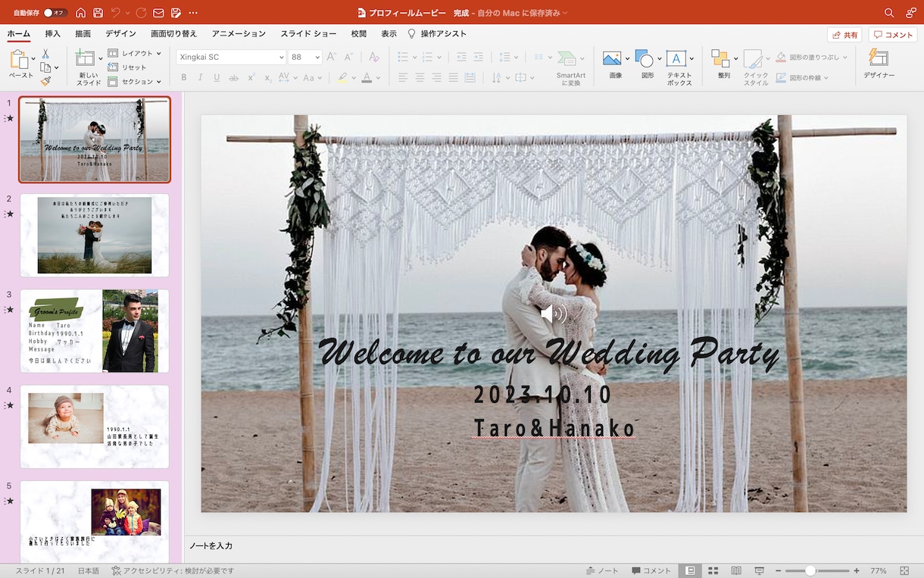Switch to slide sorter view
Image resolution: width=924 pixels, height=578 pixels.
pyautogui.click(x=713, y=570)
